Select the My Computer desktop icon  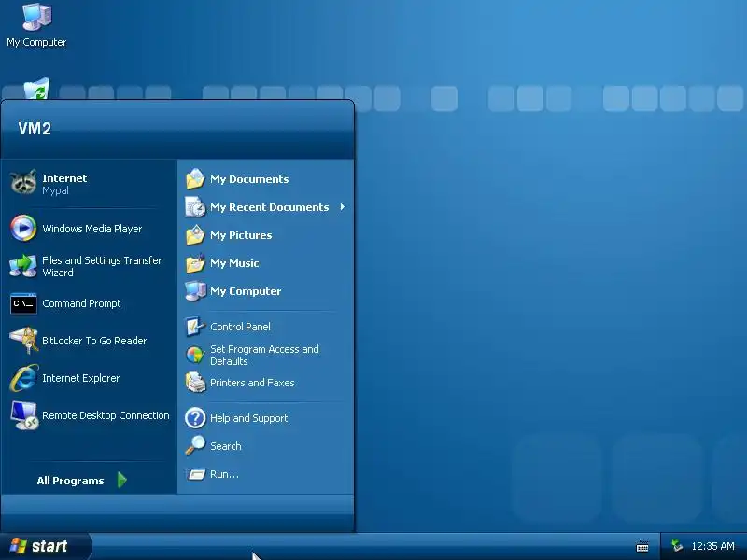(36, 17)
